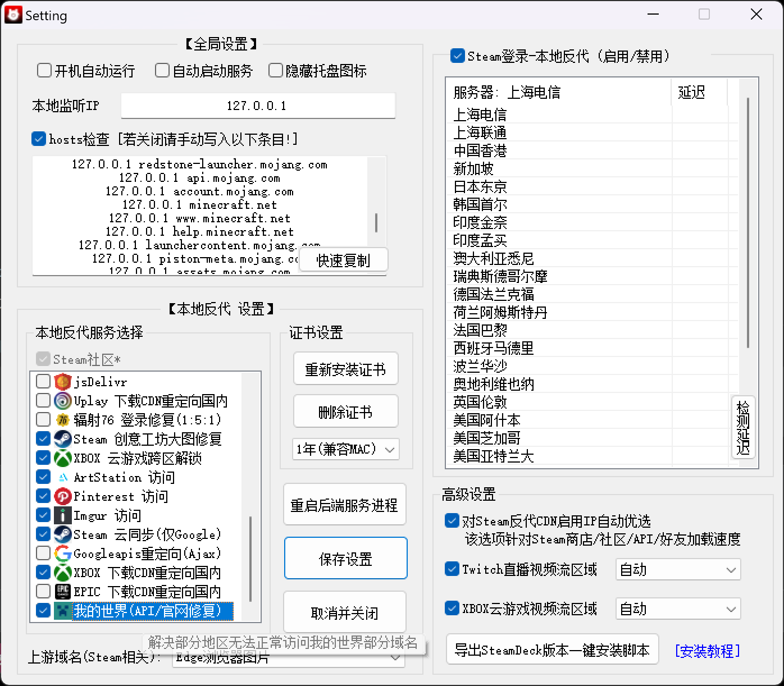The image size is (784, 686).
Task: Enable 自动启动服务 checkbox
Action: pos(162,70)
